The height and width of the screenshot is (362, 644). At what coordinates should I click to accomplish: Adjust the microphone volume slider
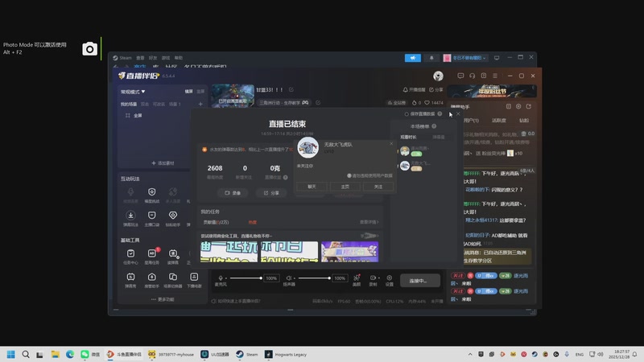point(246,278)
